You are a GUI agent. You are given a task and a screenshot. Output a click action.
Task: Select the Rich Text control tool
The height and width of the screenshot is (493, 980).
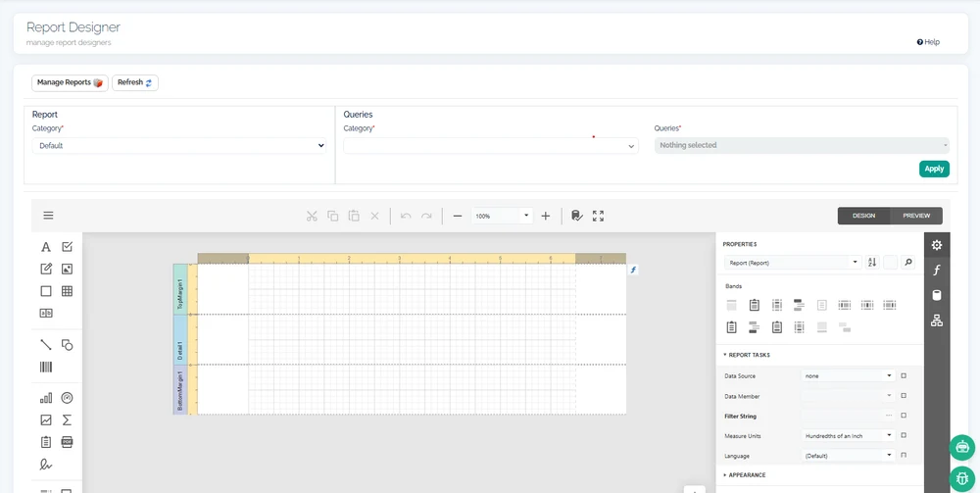46,269
